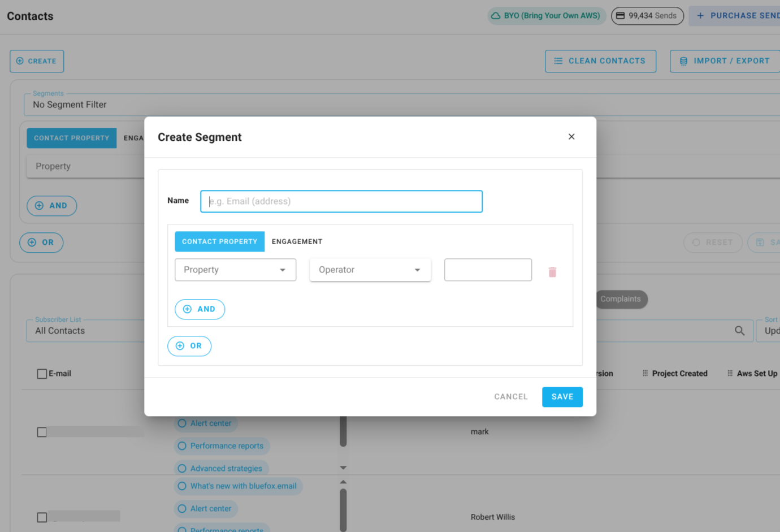Save the new segment

562,396
